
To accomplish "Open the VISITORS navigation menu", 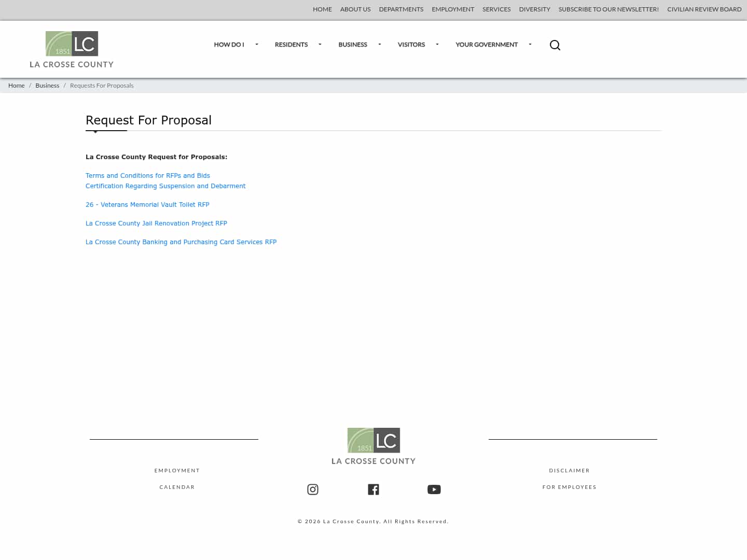I will 411,45.
